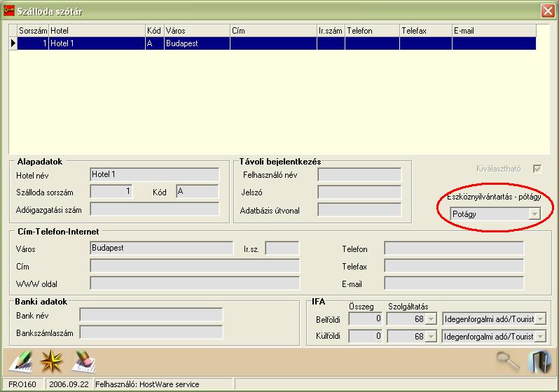Close the Szálloda szótár window
This screenshot has width=559, height=392.
(548, 11)
